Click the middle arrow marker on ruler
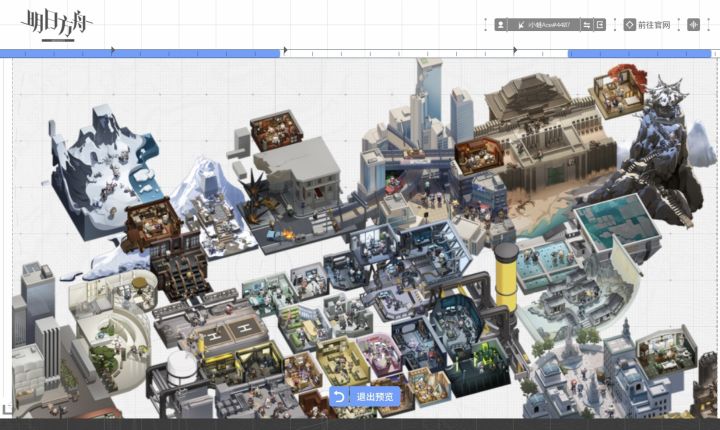Viewport: 720px width, 430px height. (x=285, y=50)
